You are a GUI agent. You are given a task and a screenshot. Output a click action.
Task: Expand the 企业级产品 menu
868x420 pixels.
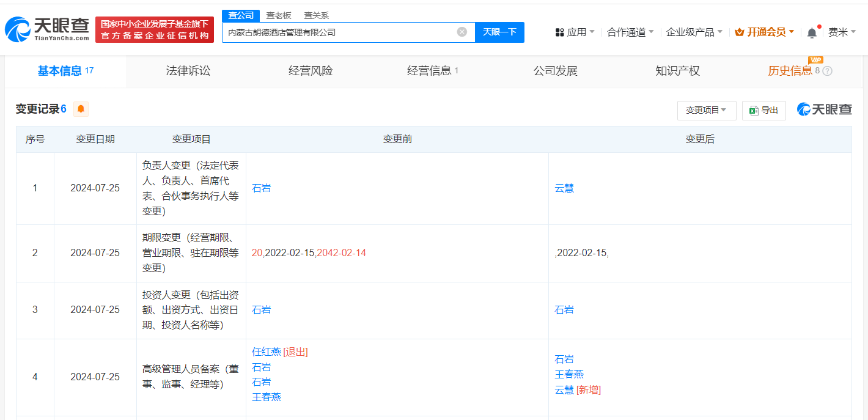[x=694, y=32]
